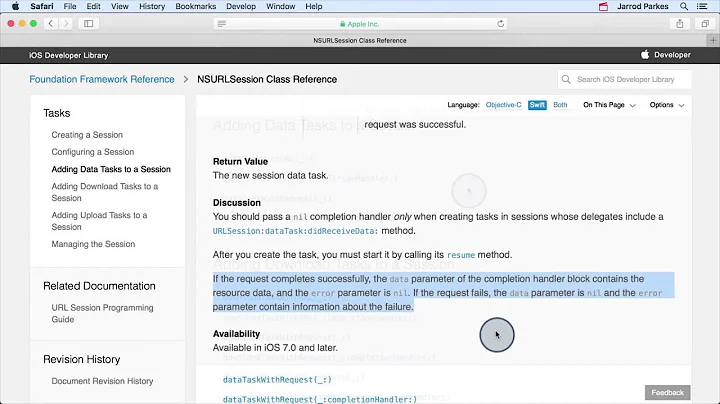Screen dimensions: 720x404
Task: Go back with Safari back arrow
Action: tap(51, 23)
